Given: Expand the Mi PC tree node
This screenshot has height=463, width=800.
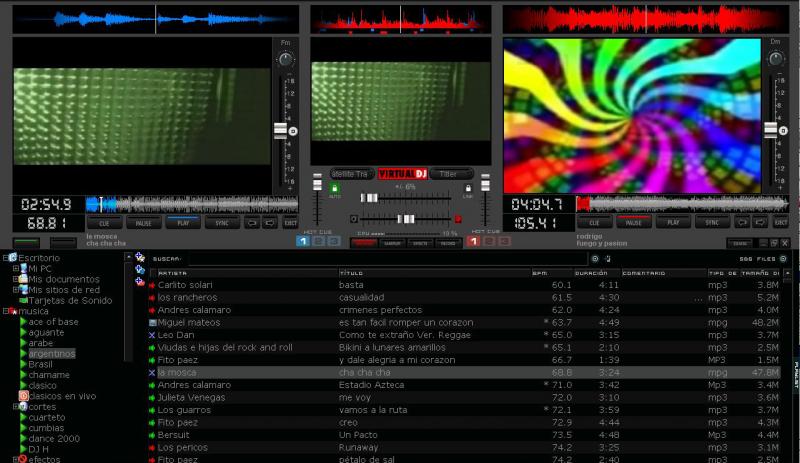Looking at the screenshot, I should (x=16, y=268).
